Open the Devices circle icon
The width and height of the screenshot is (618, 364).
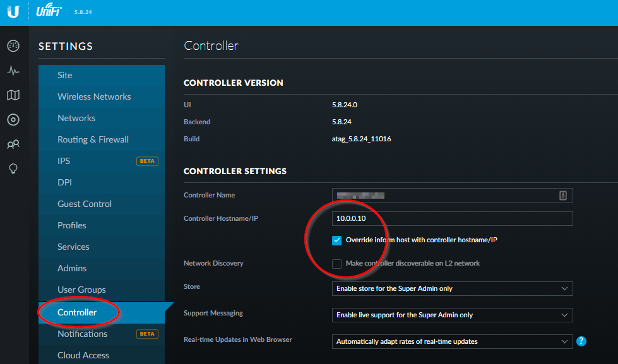(x=13, y=119)
